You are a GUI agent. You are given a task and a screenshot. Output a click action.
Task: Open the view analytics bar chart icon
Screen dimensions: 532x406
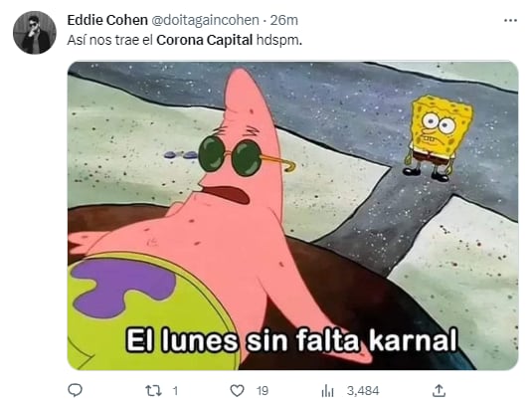(327, 391)
